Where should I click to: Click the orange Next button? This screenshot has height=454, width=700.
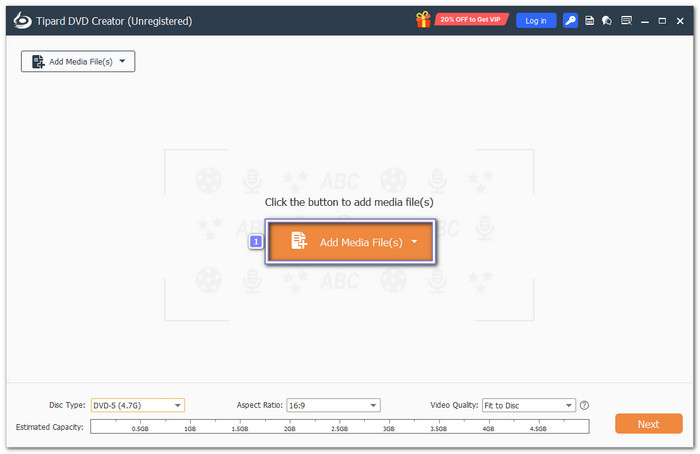648,424
